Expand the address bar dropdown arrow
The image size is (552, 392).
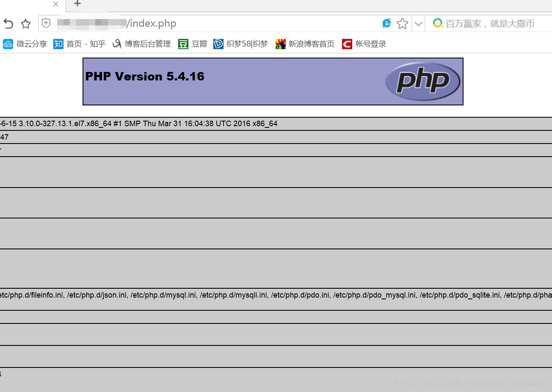pos(418,24)
